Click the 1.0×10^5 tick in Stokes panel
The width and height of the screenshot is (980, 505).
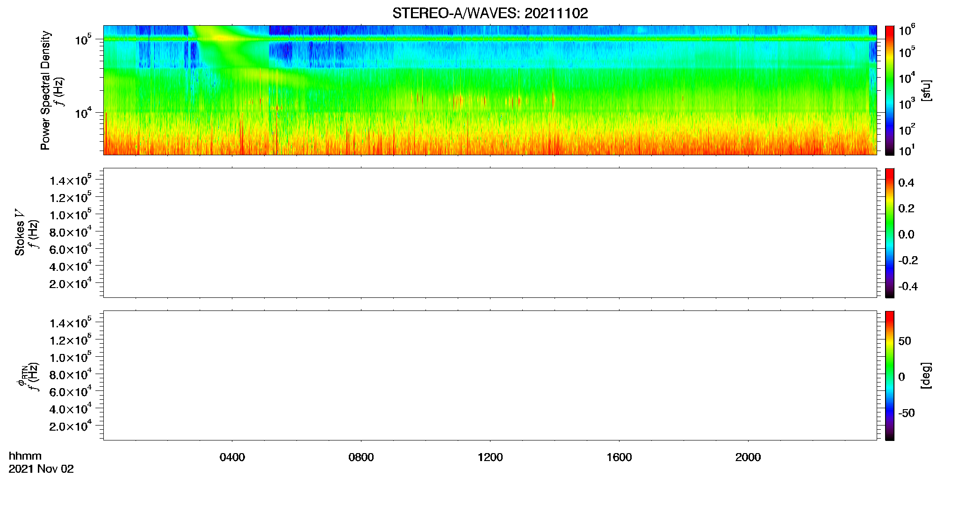coord(70,215)
